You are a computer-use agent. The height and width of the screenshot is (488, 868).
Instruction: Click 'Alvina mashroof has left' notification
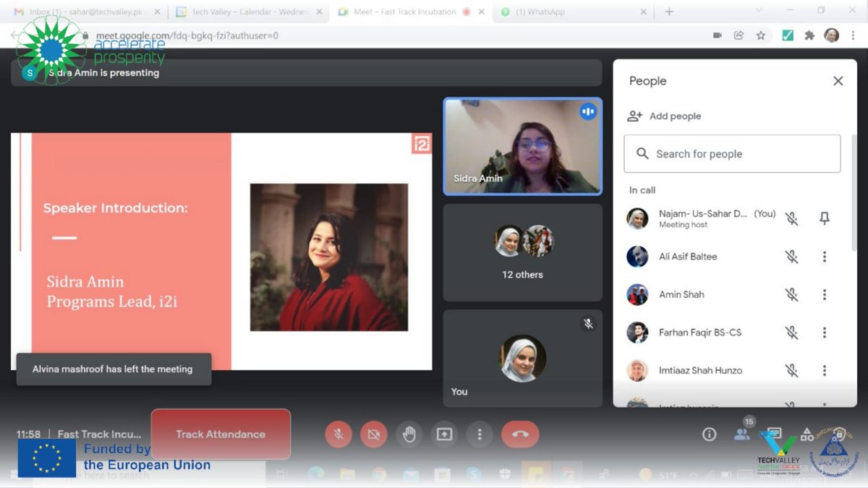click(x=114, y=369)
